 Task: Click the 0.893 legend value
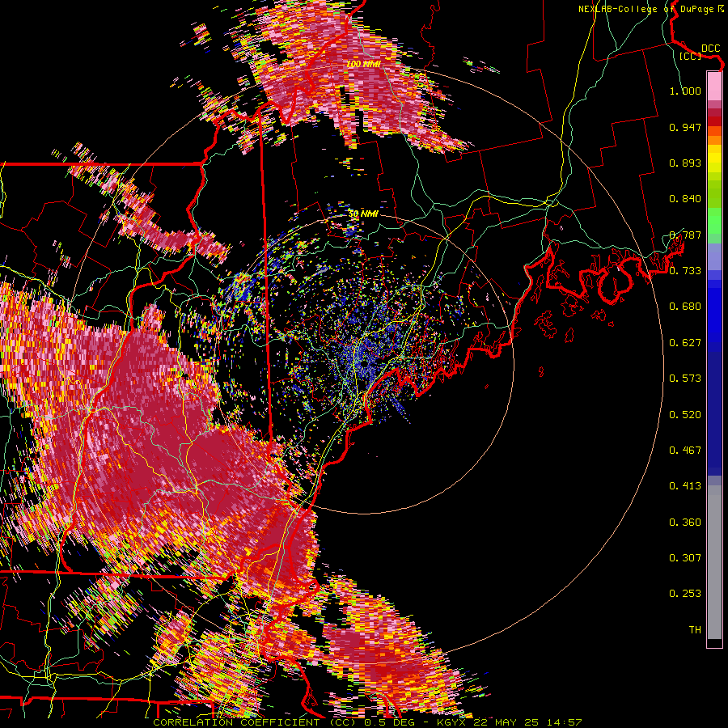pyautogui.click(x=685, y=163)
